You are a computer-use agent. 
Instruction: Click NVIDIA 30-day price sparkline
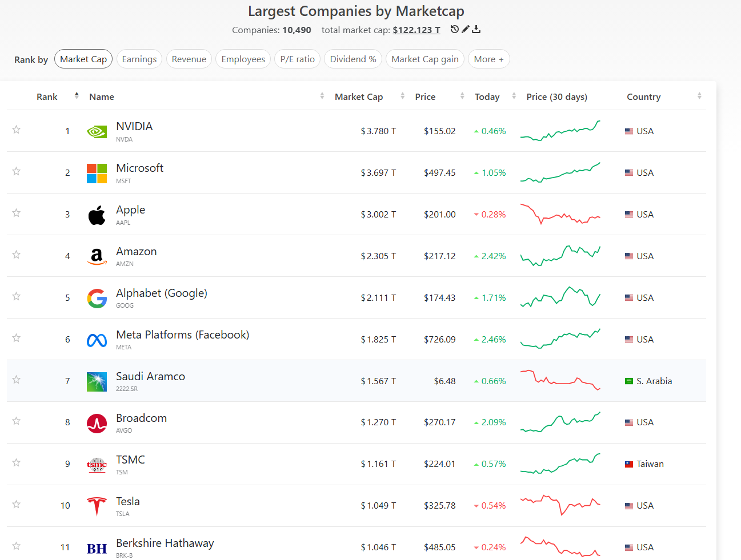[560, 131]
